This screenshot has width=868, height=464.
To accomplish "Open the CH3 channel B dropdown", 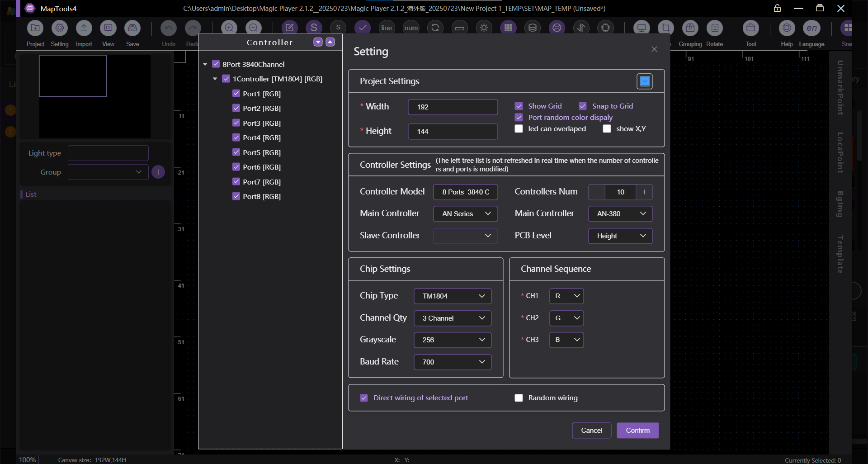I will (x=566, y=340).
